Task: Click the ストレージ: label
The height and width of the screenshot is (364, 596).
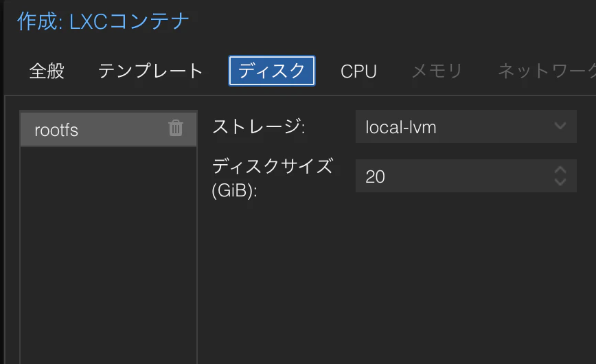Action: 258,126
